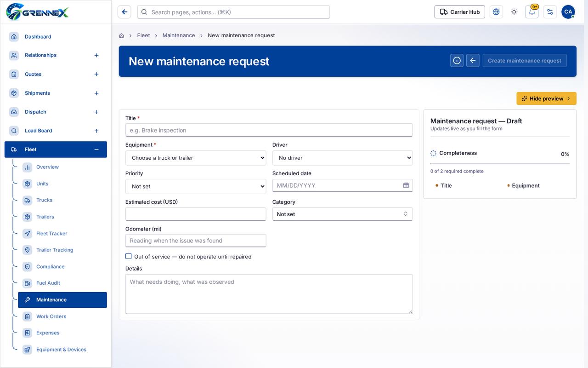
Task: Go back using the top bar arrow button
Action: 124,12
